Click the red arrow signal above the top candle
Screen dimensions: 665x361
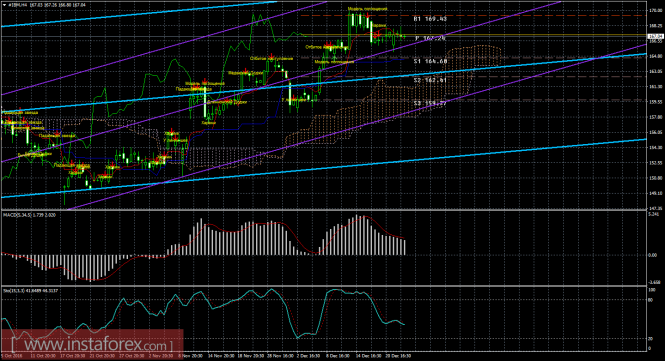(x=368, y=16)
